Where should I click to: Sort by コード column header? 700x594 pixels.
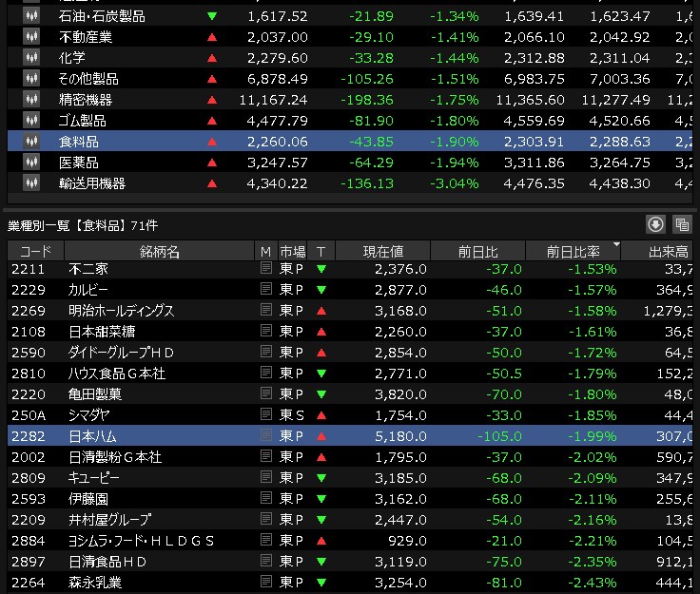[36, 252]
